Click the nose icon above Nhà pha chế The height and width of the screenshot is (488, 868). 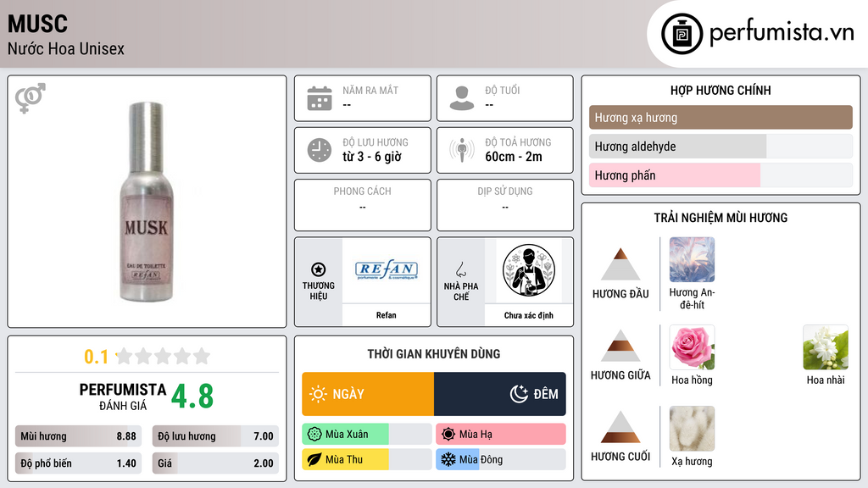coord(460,269)
